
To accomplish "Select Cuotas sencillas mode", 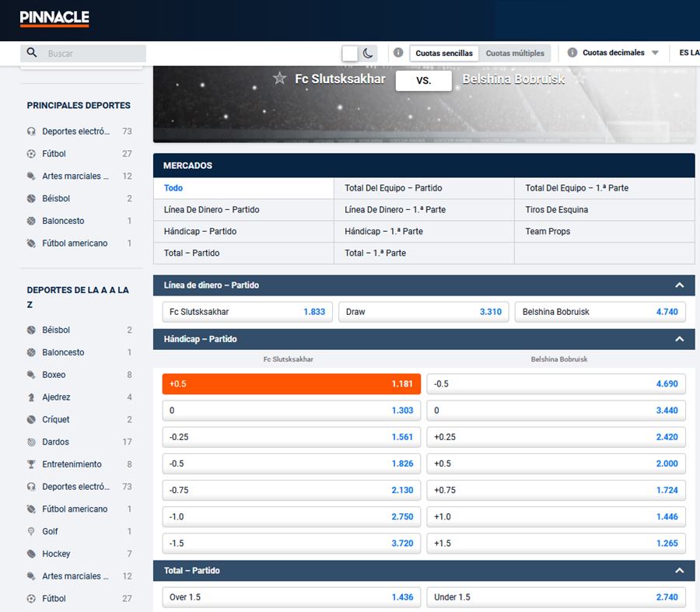I will 444,53.
